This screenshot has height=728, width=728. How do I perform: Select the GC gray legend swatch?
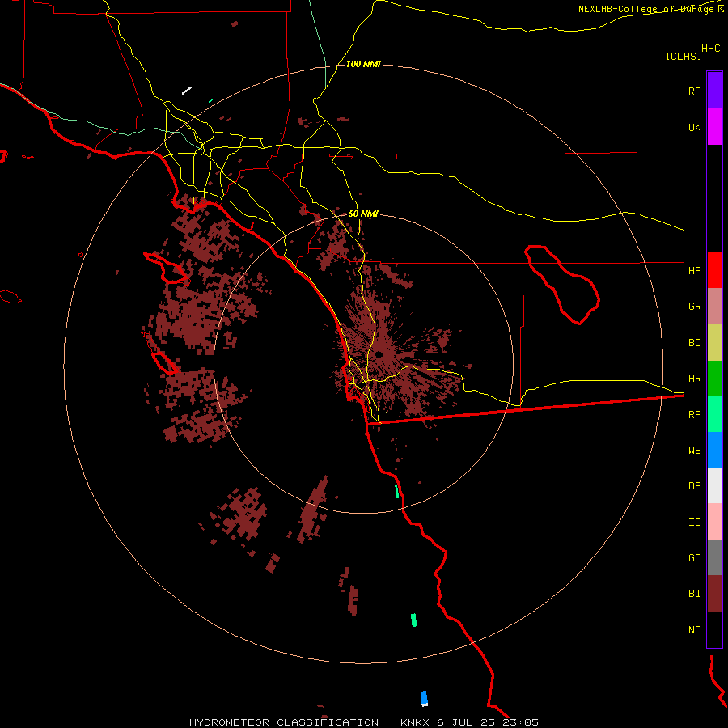[714, 557]
